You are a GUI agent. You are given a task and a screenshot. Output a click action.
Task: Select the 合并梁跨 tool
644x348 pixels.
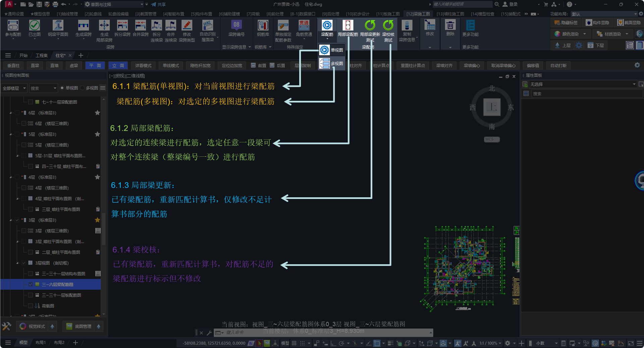pos(140,26)
